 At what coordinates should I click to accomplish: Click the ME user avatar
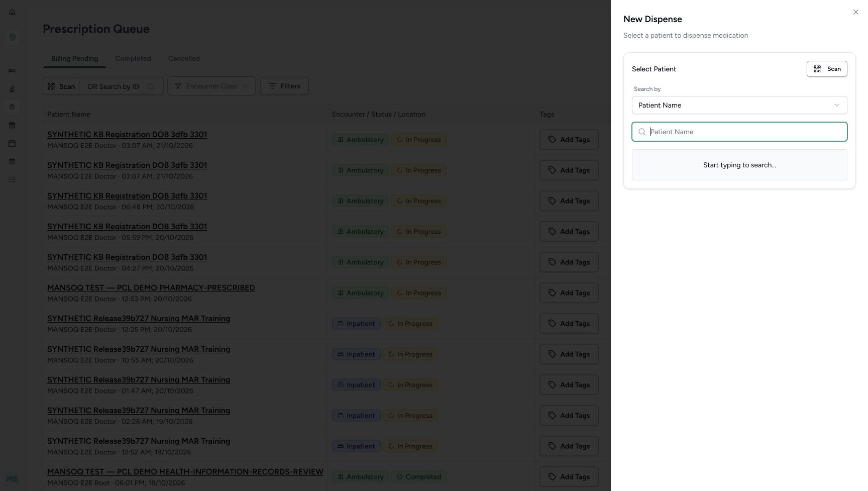(x=12, y=479)
